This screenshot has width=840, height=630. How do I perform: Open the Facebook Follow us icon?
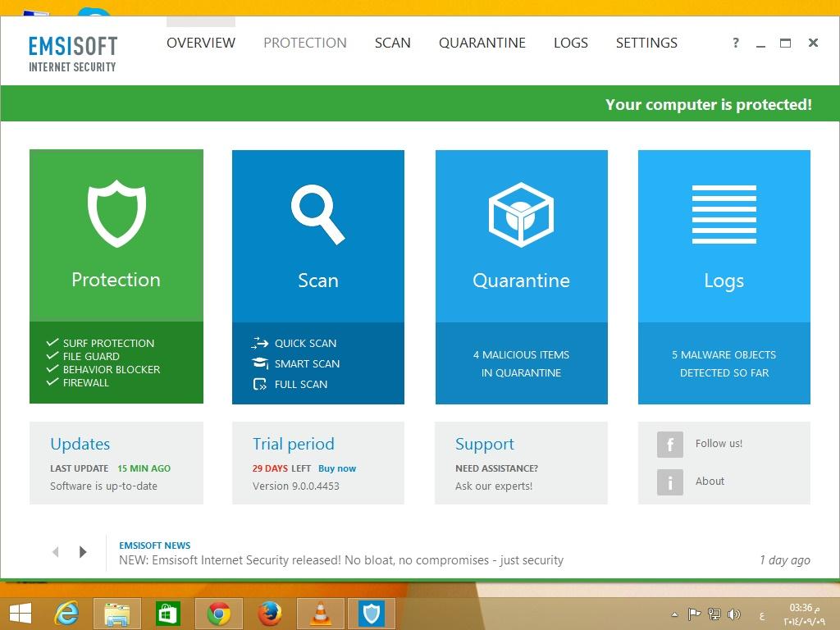pyautogui.click(x=669, y=444)
